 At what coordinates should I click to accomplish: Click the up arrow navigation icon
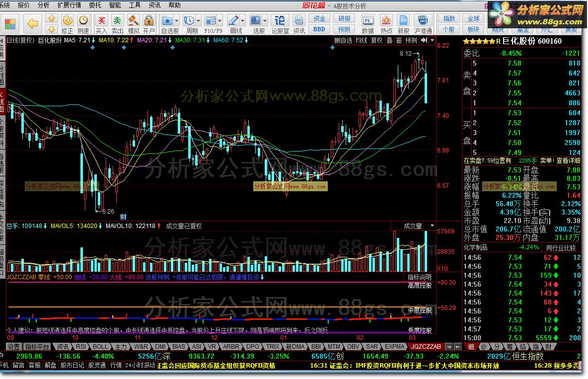[x=52, y=19]
